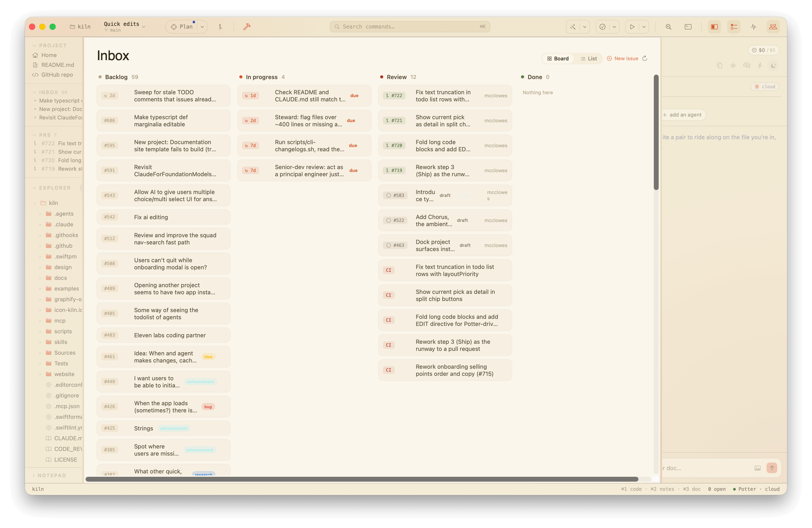This screenshot has height=528, width=812.
Task: Click the idea label on card #461
Action: (208, 357)
